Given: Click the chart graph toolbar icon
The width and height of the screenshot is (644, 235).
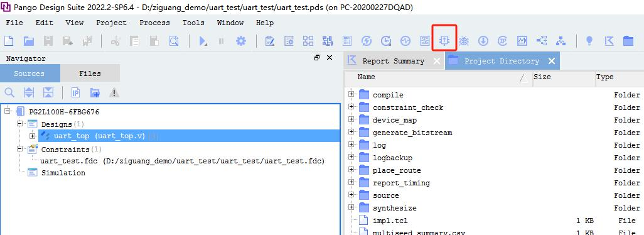Looking at the screenshot, I should [x=522, y=41].
